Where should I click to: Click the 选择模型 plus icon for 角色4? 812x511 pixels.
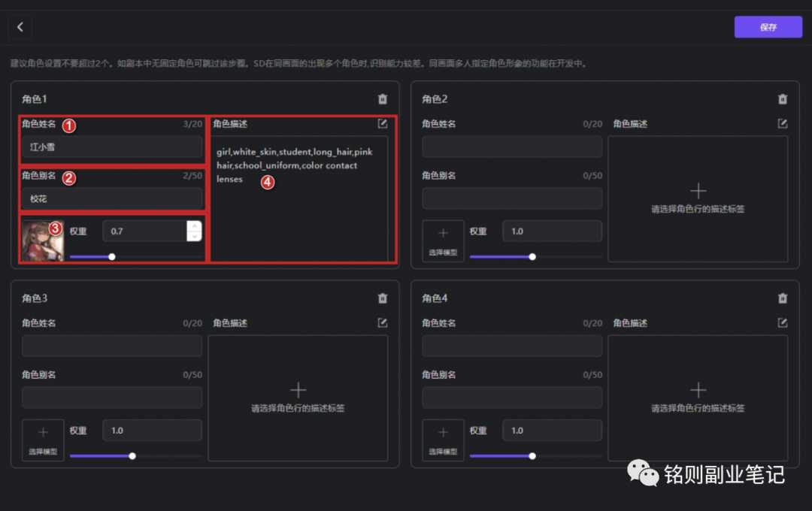pos(443,438)
